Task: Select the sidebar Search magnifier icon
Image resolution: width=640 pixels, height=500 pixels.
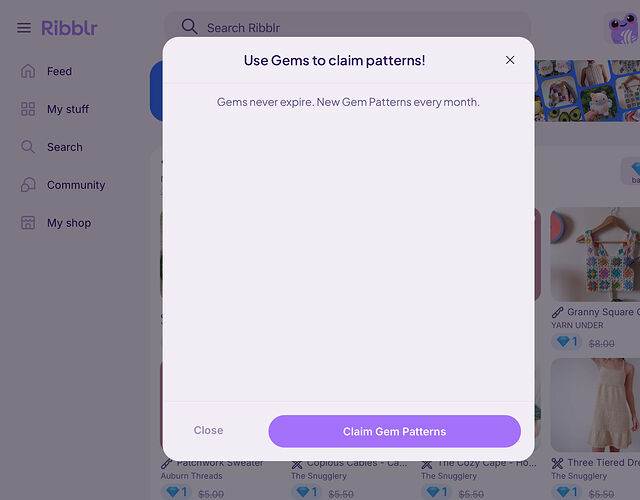Action: coord(28,147)
